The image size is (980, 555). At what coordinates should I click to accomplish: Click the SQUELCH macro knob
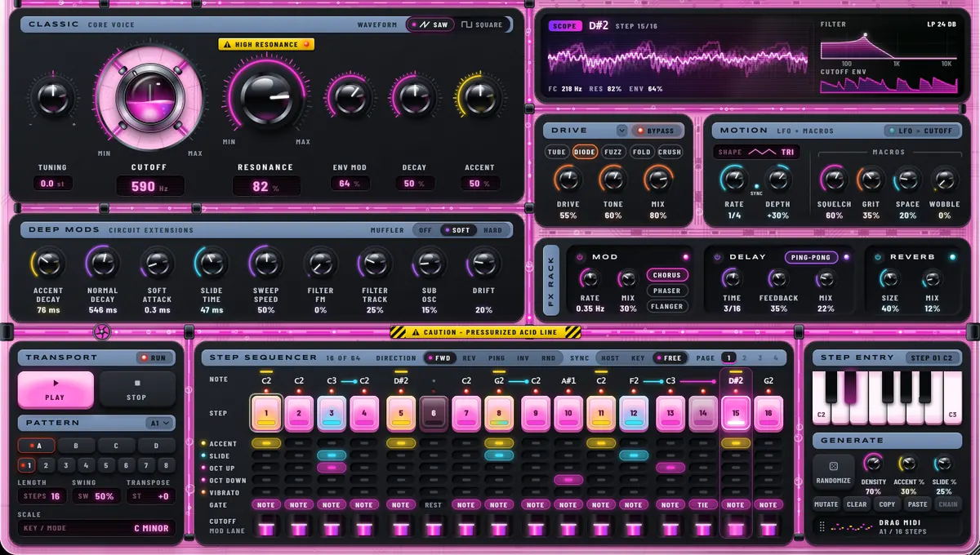coord(833,180)
